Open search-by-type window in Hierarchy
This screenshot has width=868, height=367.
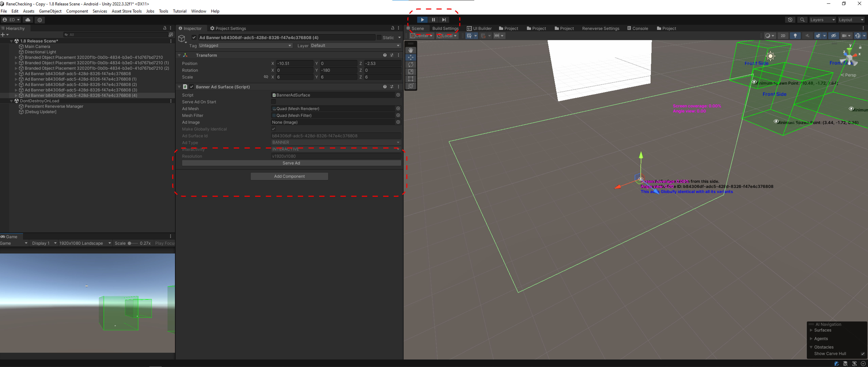[x=171, y=34]
